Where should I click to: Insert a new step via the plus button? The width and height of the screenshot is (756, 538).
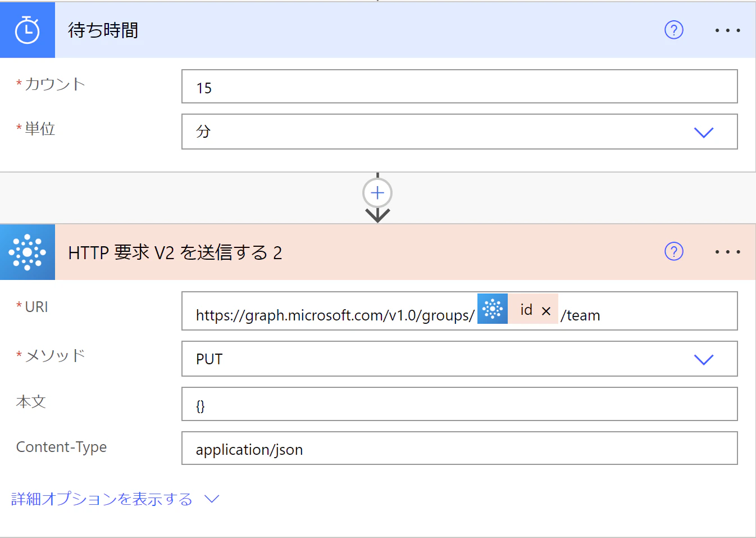click(x=377, y=193)
